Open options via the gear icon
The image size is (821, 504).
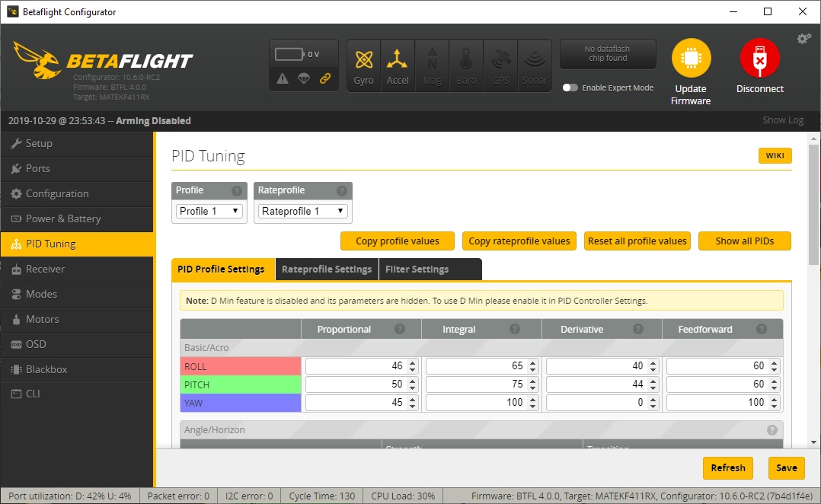(803, 39)
